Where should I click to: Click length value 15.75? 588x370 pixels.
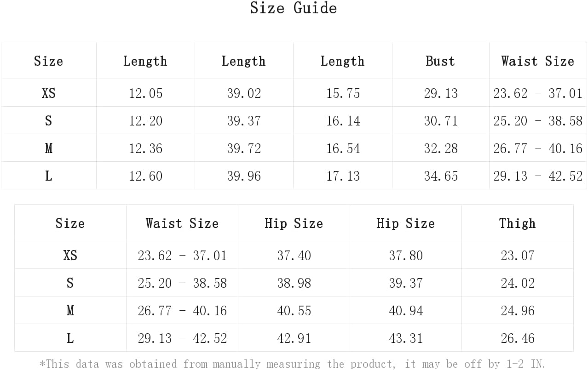343,93
